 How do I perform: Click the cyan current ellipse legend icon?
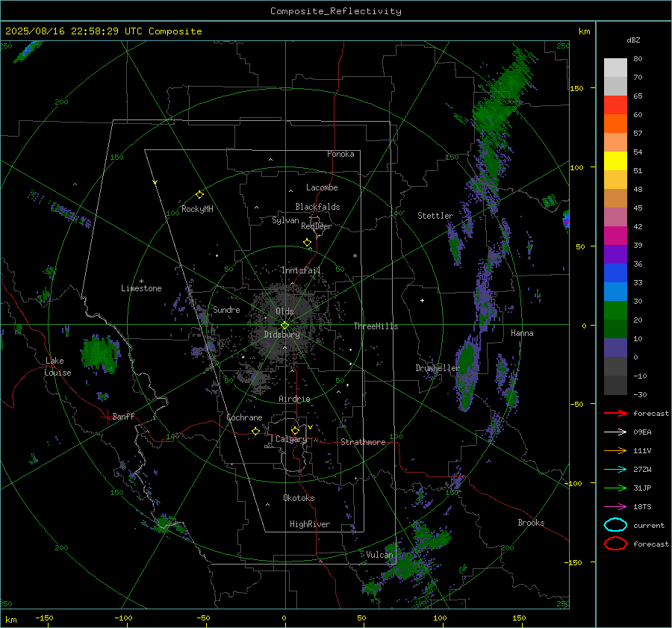[x=615, y=525]
